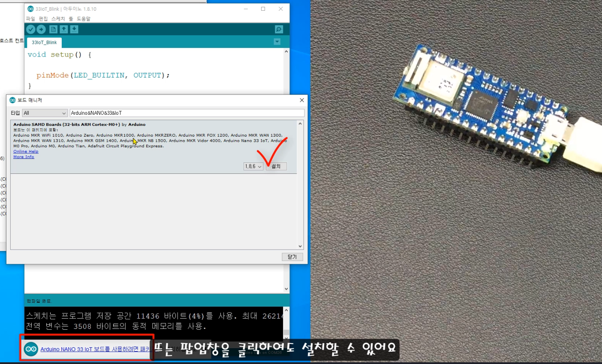The height and width of the screenshot is (364, 602).
Task: Click the board list scrollbar up arrow
Action: tap(300, 124)
